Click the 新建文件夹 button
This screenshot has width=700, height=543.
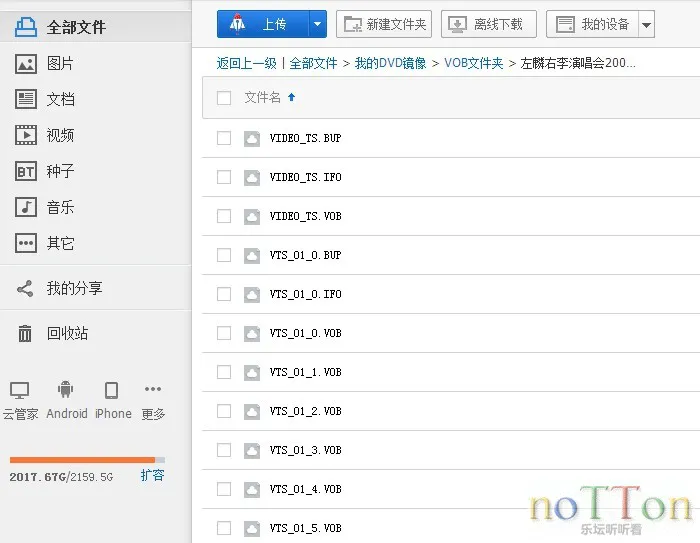click(384, 24)
